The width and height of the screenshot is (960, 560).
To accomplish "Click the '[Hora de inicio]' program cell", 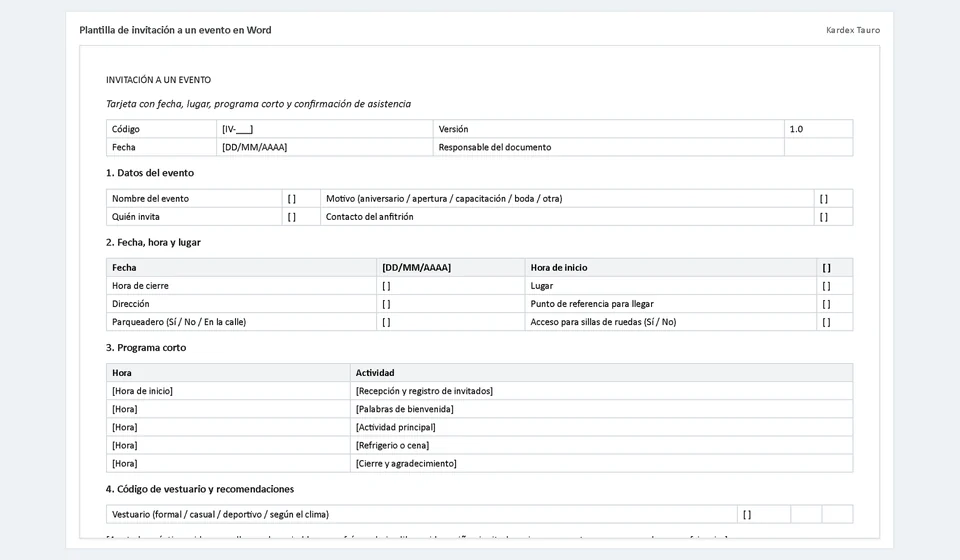I will 228,391.
